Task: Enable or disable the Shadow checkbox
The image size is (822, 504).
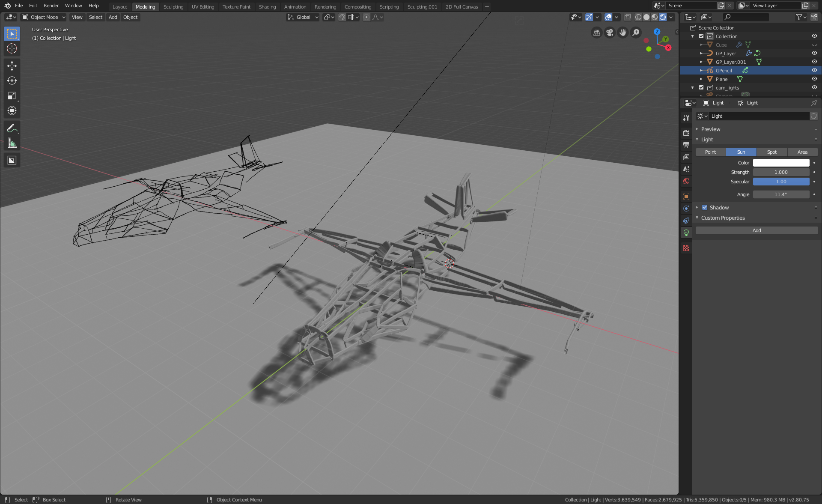Action: [705, 207]
